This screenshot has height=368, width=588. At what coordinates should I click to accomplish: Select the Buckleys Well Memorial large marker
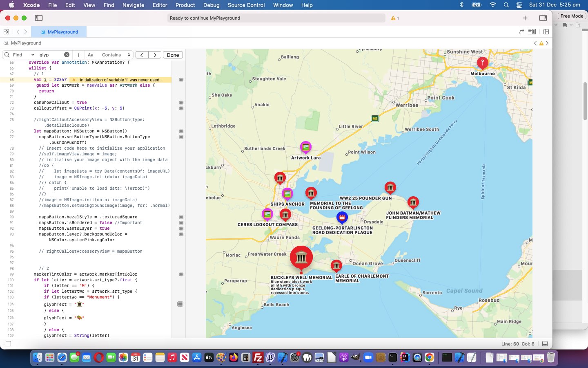coord(301,257)
